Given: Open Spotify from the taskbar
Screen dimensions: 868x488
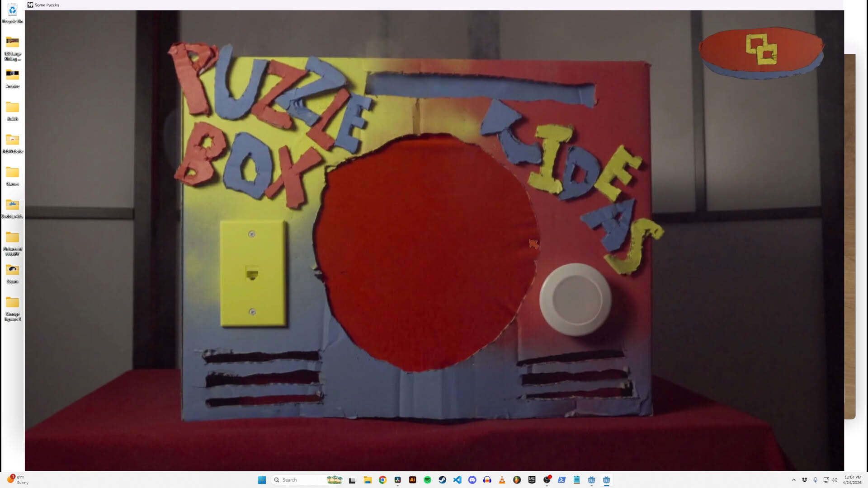Looking at the screenshot, I should click(x=427, y=480).
